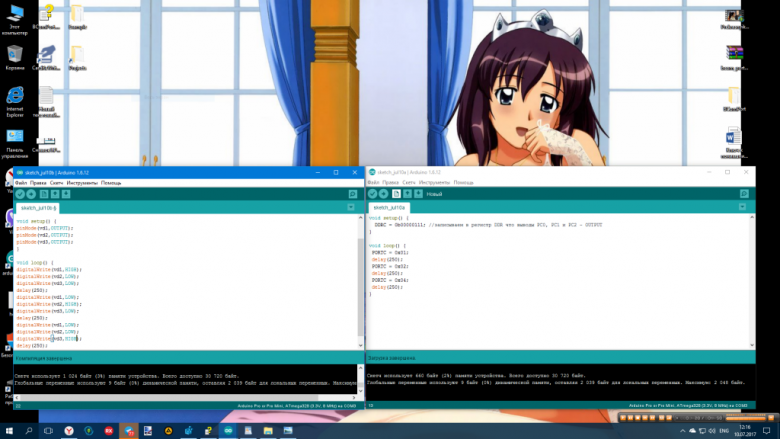This screenshot has width=780, height=439.
Task: Open Скетч menu in sketch_jul10b window
Action: [x=56, y=183]
